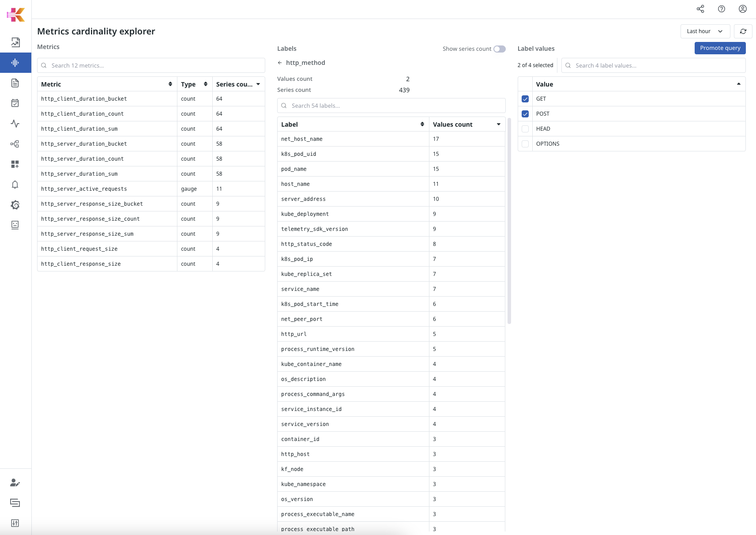Click the Promote query button
The width and height of the screenshot is (756, 535).
click(720, 48)
